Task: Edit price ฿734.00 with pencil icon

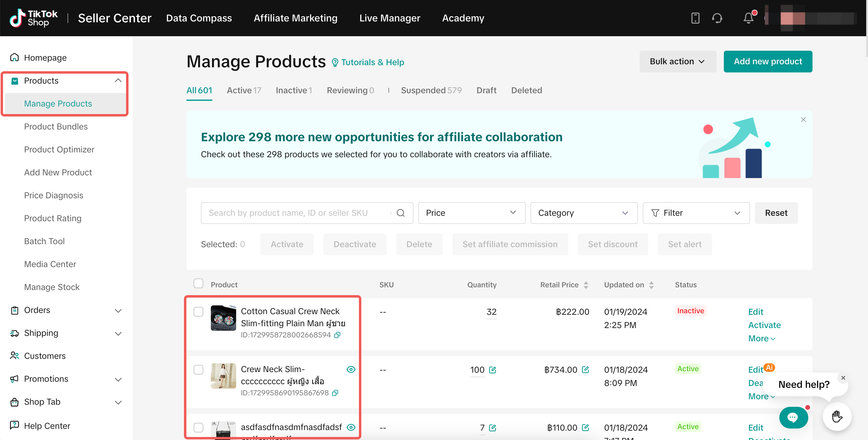Action: point(585,370)
